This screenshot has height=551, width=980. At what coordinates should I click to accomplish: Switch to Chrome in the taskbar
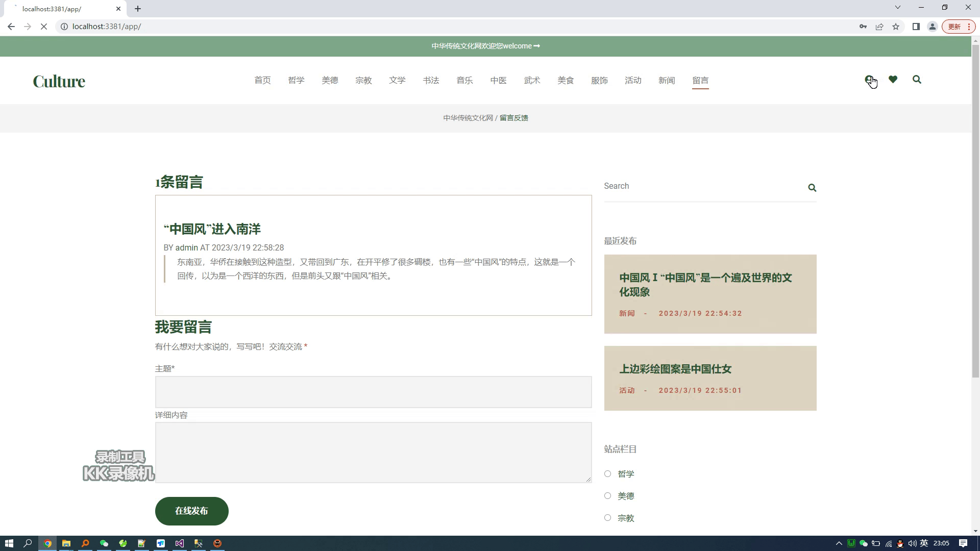(47, 543)
